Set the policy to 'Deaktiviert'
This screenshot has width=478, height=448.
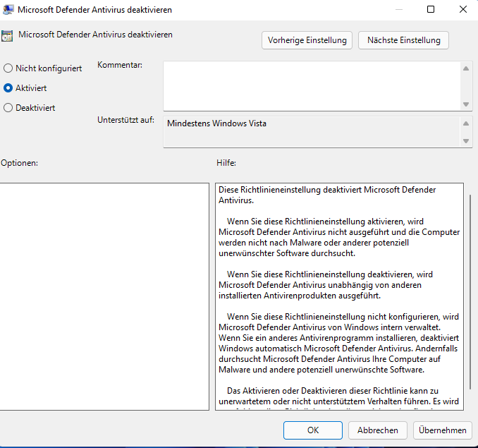tap(8, 108)
